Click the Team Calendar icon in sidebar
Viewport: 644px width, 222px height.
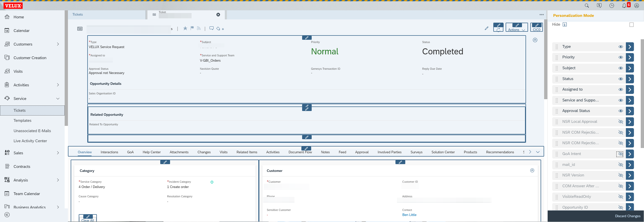(7, 194)
